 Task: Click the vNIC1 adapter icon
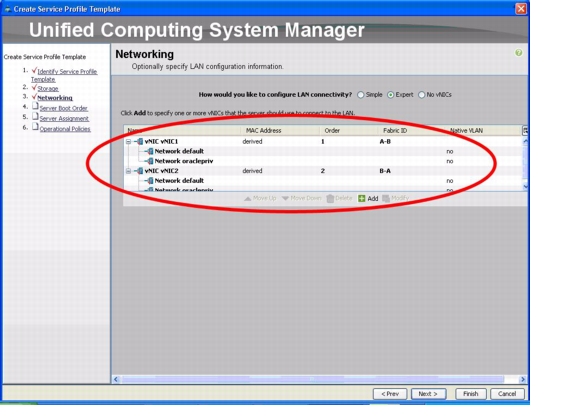point(139,141)
